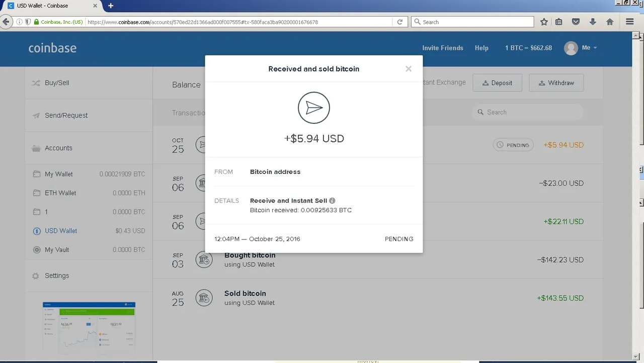644x363 pixels.
Task: Click Help link in header
Action: pyautogui.click(x=481, y=48)
